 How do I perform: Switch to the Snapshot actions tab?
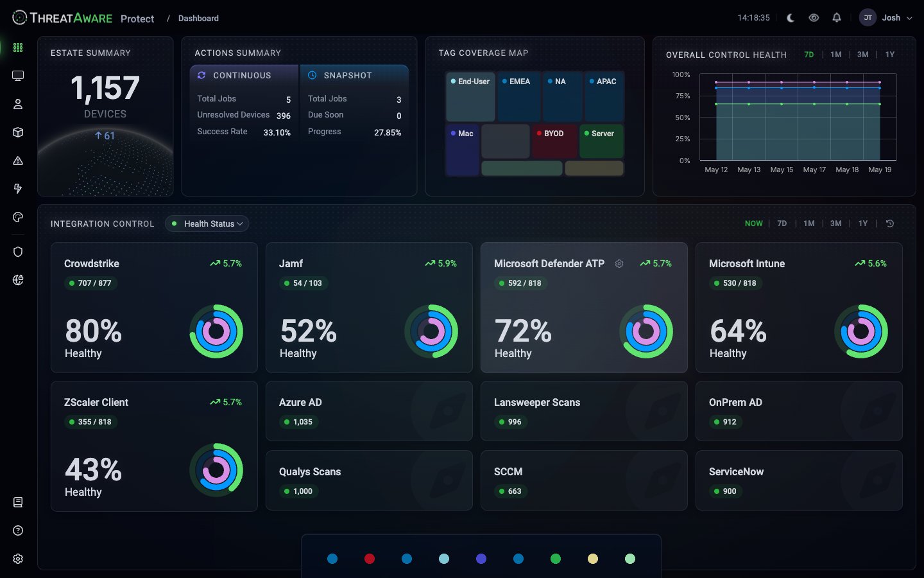[x=354, y=75]
